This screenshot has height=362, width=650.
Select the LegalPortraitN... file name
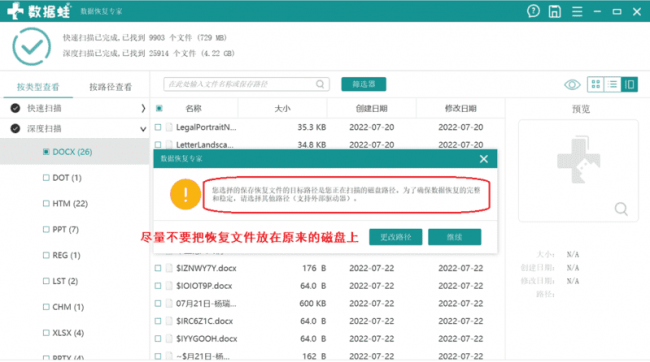click(x=206, y=127)
